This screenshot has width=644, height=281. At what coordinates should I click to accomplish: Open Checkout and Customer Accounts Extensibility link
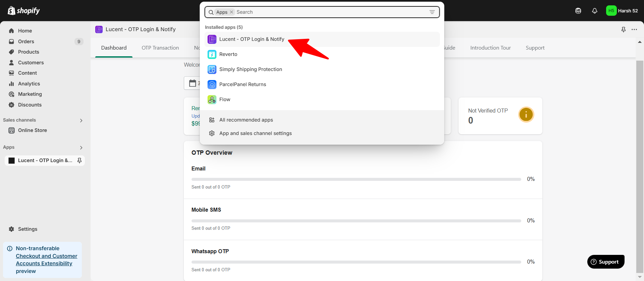pyautogui.click(x=46, y=260)
